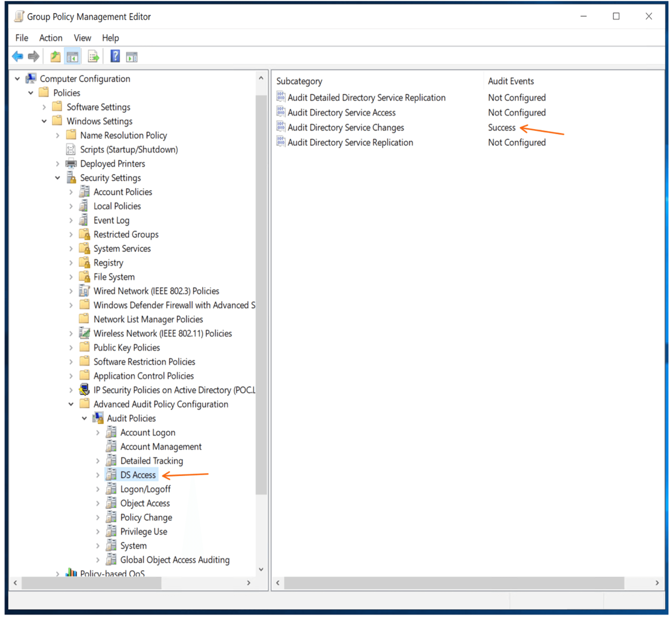Toggle the Show/Hide Action Pane icon

[x=131, y=57]
